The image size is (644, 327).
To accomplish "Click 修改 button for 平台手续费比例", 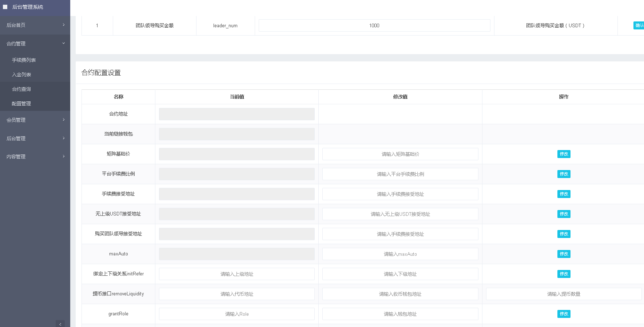I will pos(564,174).
